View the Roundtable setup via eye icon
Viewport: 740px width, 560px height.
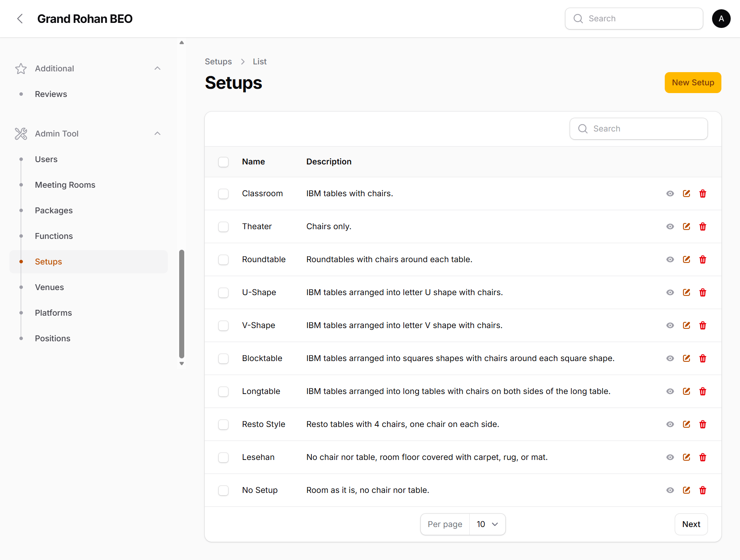[x=670, y=259]
